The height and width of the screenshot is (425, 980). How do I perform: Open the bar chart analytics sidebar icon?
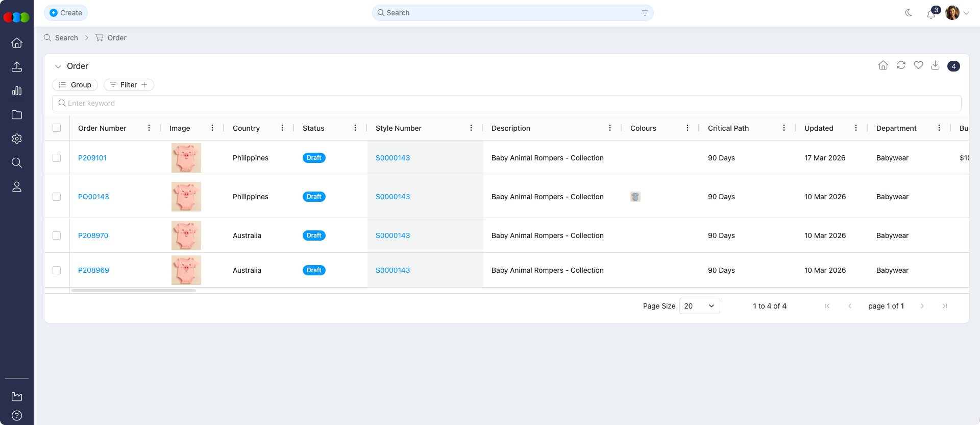17,91
